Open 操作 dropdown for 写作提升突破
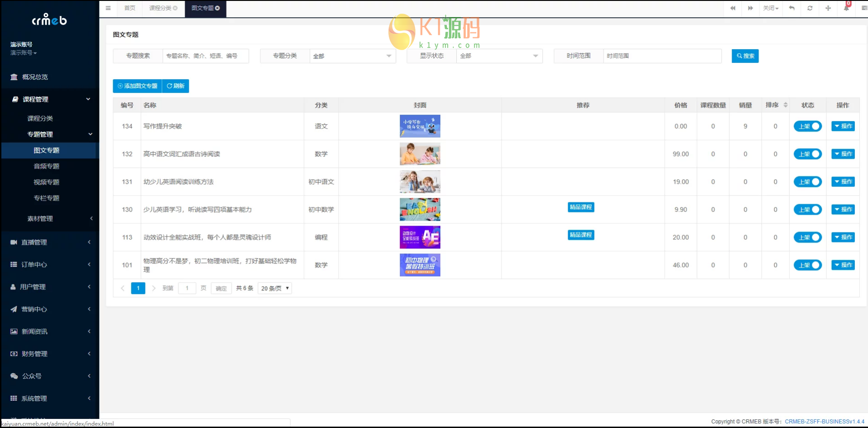868x428 pixels. (x=843, y=126)
